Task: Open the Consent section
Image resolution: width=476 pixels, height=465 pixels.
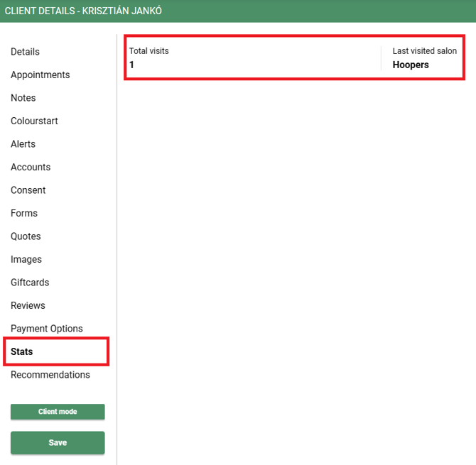Action: click(x=28, y=190)
